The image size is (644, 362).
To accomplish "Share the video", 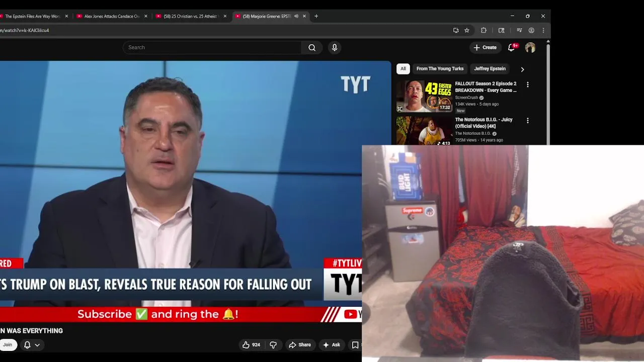I will pos(299,344).
